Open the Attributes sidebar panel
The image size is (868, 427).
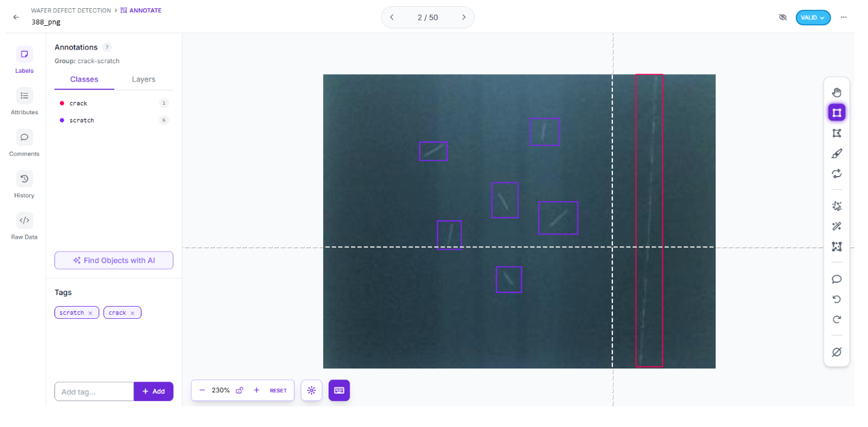point(24,101)
